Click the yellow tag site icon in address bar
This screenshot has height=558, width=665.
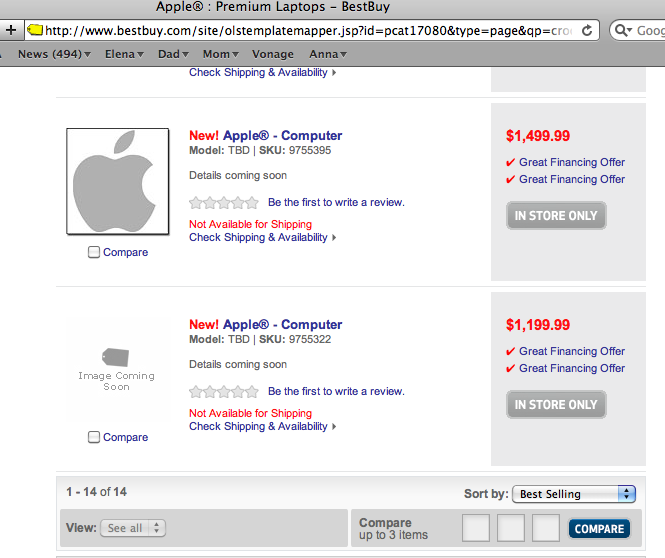point(35,30)
